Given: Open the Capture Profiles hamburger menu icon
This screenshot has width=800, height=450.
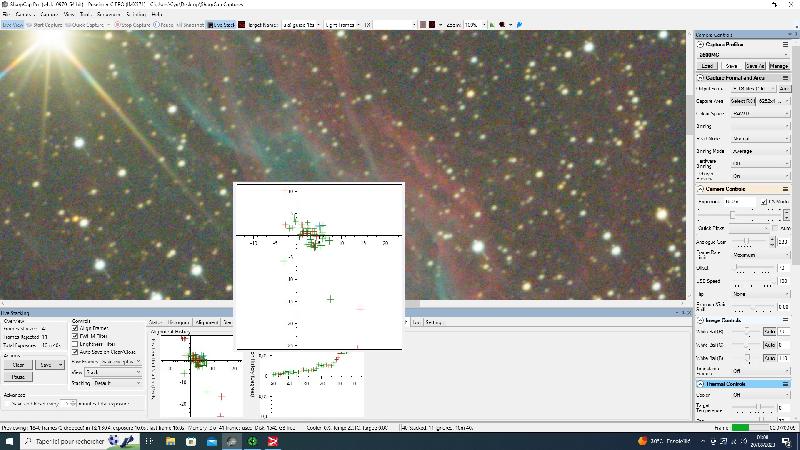Looking at the screenshot, I should [x=785, y=45].
